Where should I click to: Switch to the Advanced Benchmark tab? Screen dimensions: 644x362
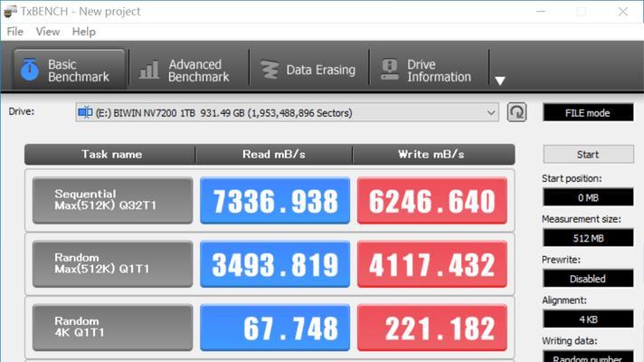point(189,70)
